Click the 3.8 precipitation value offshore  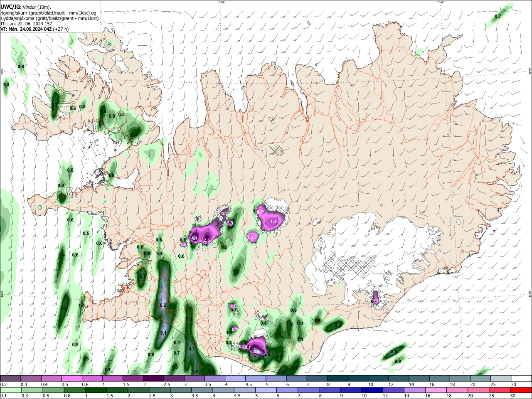tap(394, 352)
